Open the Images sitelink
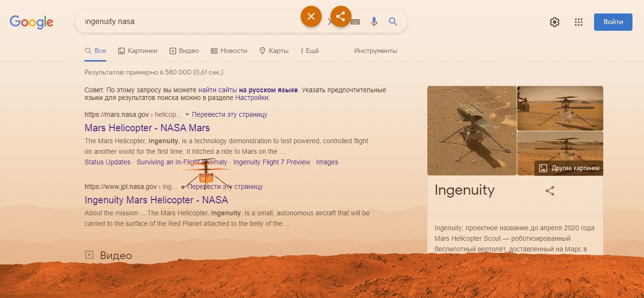644x298 pixels. point(327,162)
